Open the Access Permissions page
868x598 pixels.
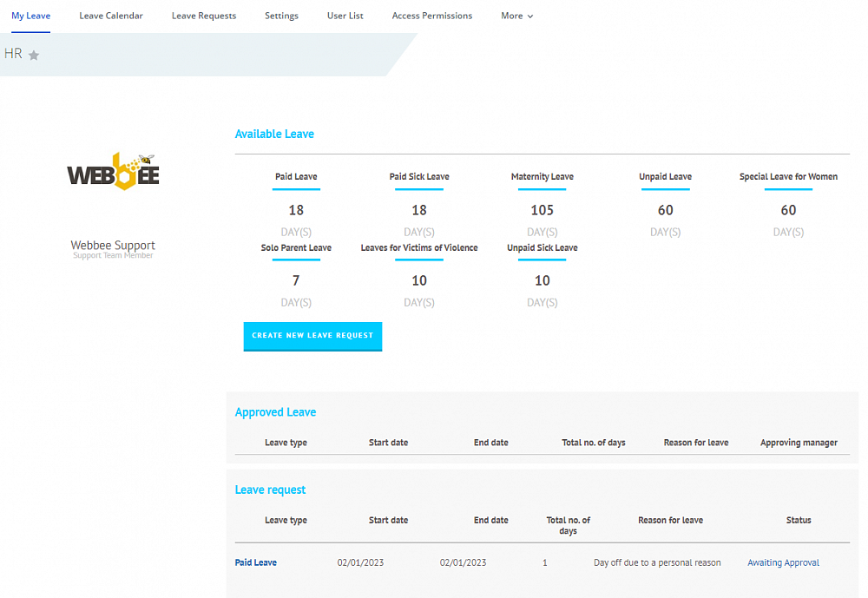pyautogui.click(x=432, y=16)
